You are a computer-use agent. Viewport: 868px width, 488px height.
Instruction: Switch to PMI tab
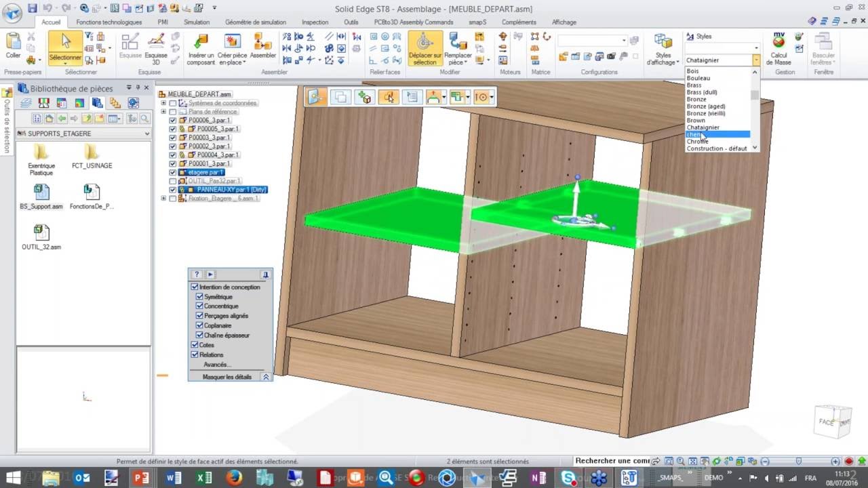[x=163, y=22]
